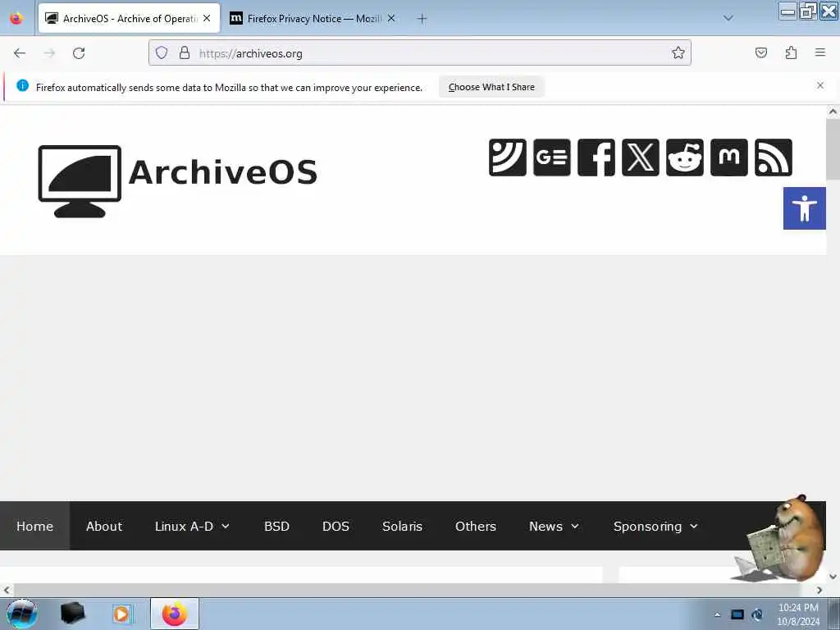Click Firefox logo in title bar
Screen dimensions: 840x630
16,18
